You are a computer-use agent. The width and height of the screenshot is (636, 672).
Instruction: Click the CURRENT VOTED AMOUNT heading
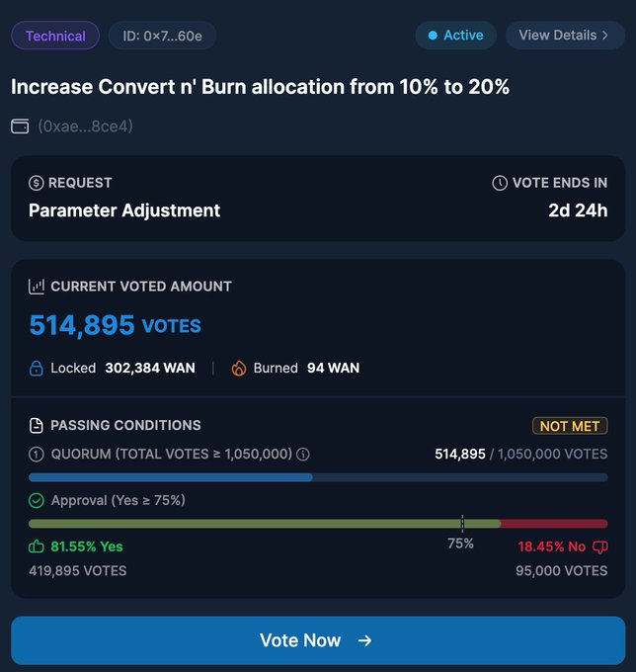141,287
